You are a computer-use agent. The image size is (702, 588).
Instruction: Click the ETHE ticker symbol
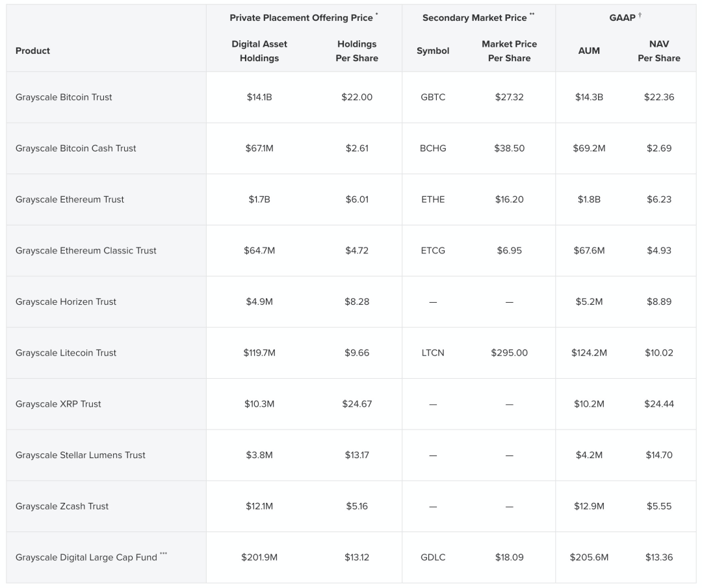click(x=433, y=199)
